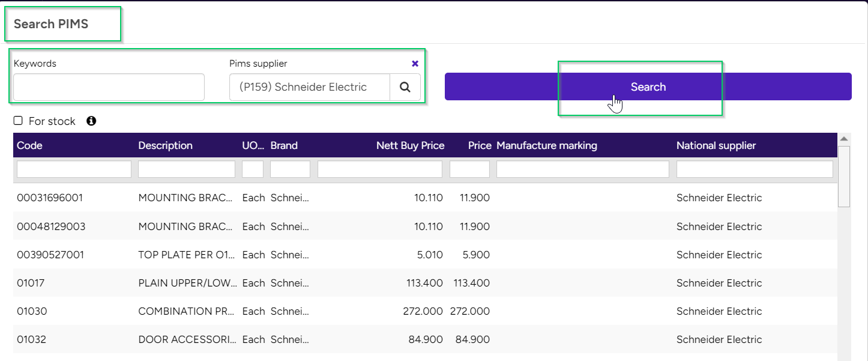Click the Brand column filter box

click(x=290, y=169)
